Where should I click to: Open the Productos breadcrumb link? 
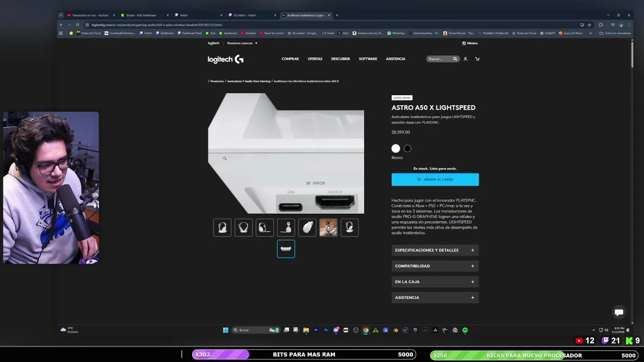[x=217, y=81]
